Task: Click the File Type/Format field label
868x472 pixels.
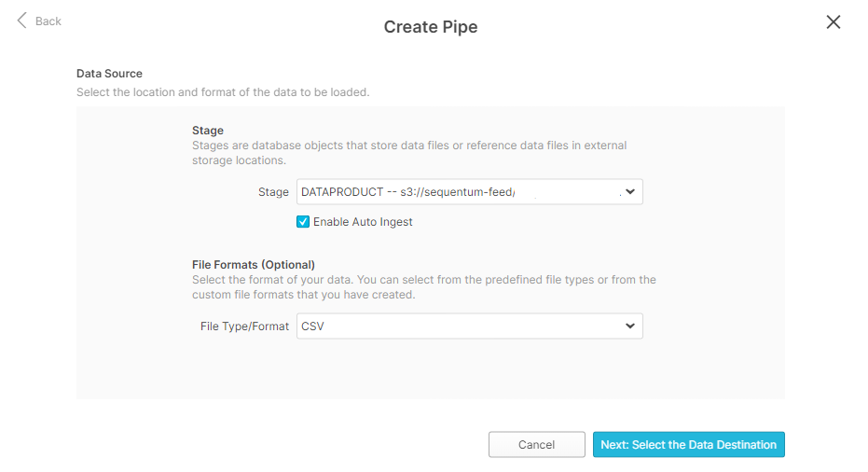Action: [244, 326]
